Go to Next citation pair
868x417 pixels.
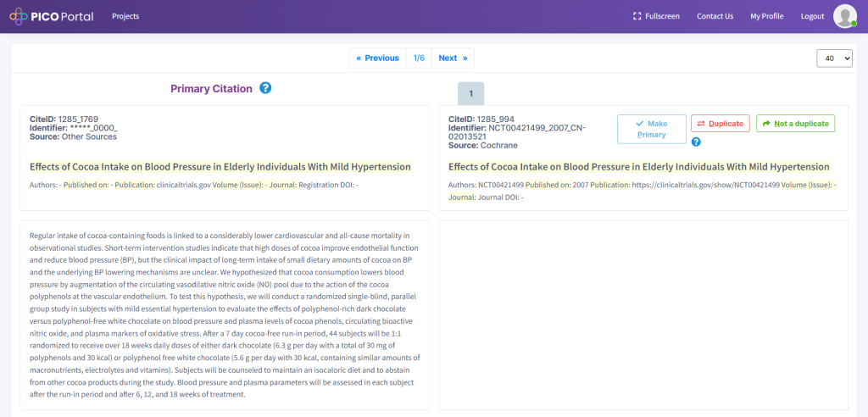coord(453,58)
